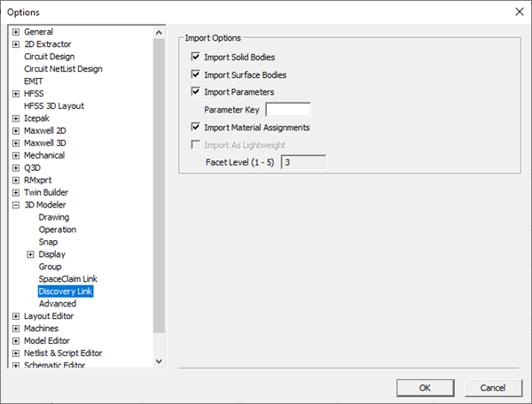Expand the Layout Editor node
The height and width of the screenshot is (404, 532).
pos(16,316)
